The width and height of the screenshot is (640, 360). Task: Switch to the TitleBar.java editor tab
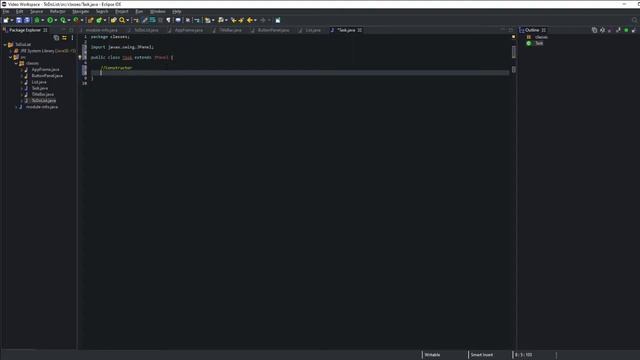click(231, 30)
